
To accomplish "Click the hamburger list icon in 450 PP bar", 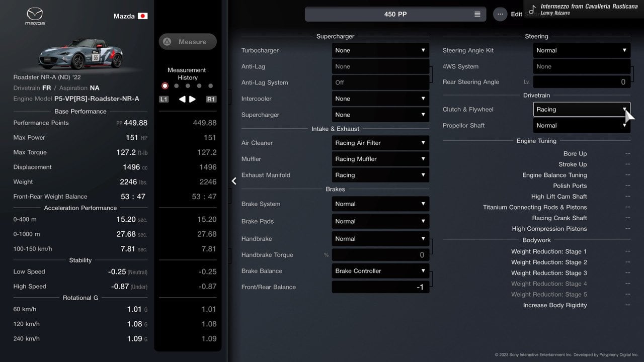I will click(477, 14).
